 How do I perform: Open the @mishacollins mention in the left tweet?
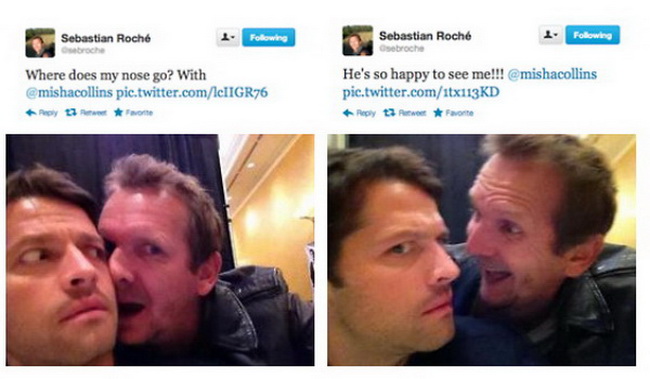point(69,92)
